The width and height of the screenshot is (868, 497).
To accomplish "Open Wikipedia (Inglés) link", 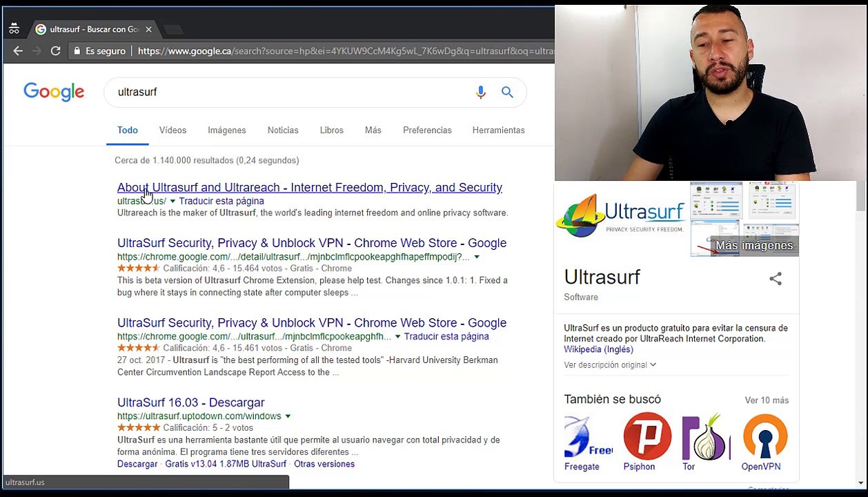I will (x=598, y=349).
